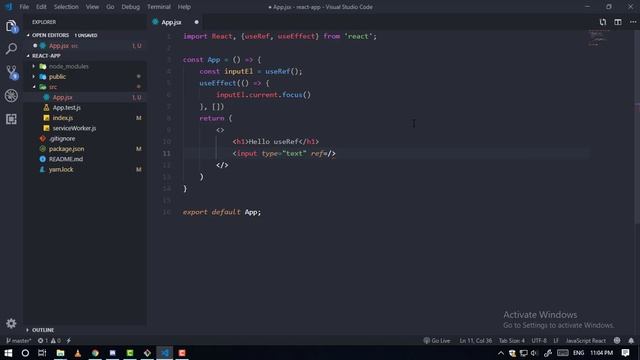Open the Windows Action Center
The width and height of the screenshot is (640, 360).
[x=625, y=353]
